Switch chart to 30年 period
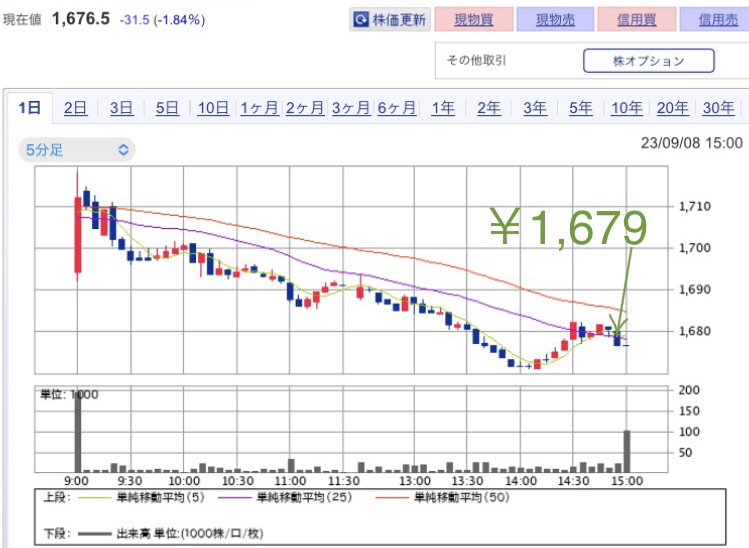 [718, 108]
